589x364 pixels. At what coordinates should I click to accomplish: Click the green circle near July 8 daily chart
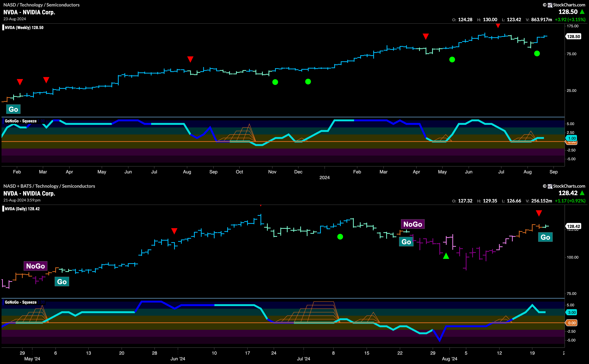click(340, 237)
